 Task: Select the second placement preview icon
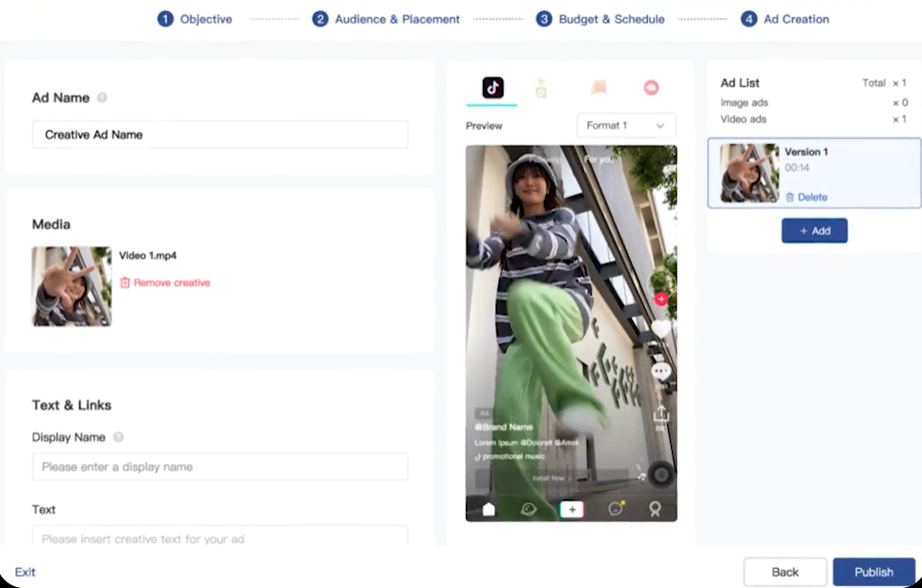pos(541,88)
